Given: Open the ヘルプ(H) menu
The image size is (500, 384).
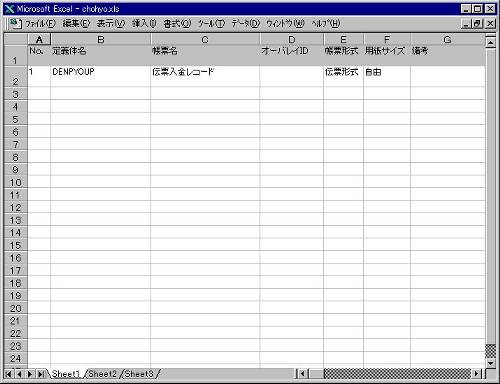Looking at the screenshot, I should pyautogui.click(x=326, y=24).
